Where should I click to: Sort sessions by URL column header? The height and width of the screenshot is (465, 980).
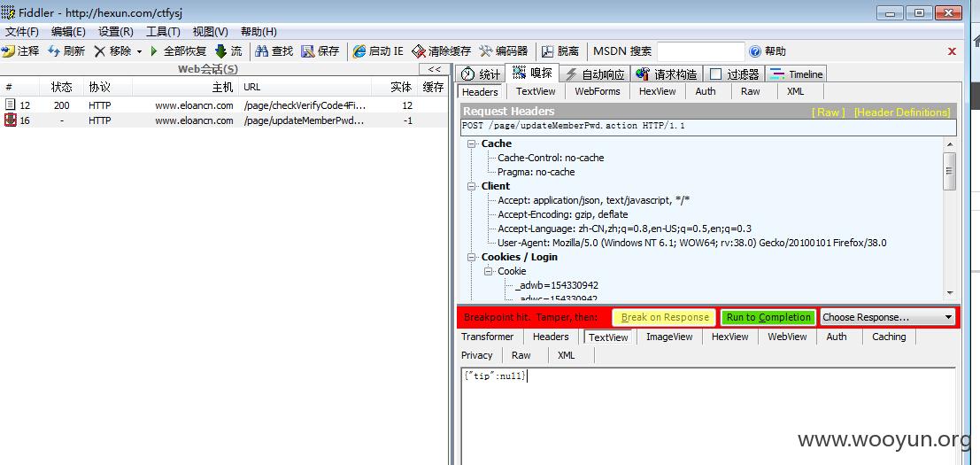coord(305,87)
